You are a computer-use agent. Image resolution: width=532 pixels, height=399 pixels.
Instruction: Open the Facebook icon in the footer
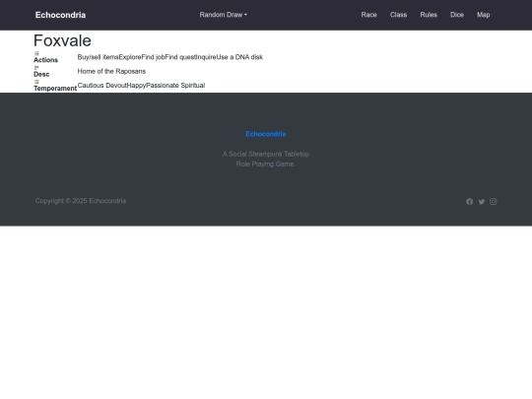click(469, 202)
